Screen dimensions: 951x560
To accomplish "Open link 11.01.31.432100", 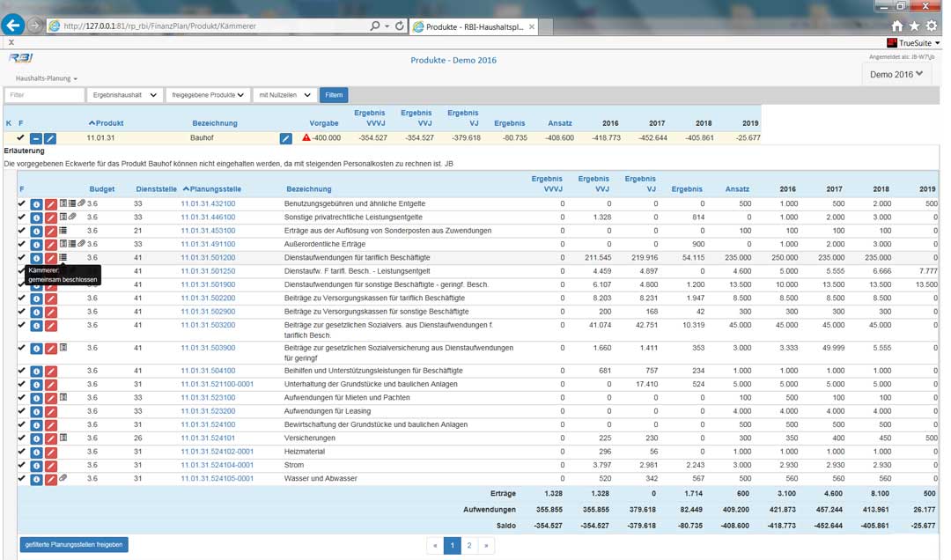I will click(208, 204).
